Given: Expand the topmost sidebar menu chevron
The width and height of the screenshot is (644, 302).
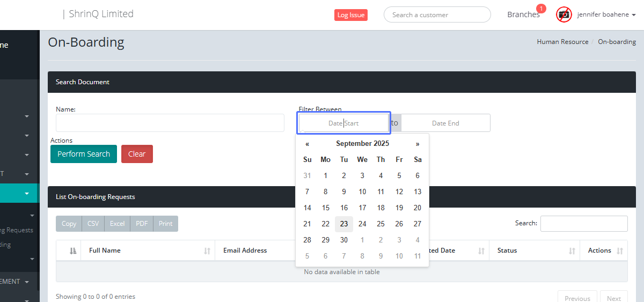Looking at the screenshot, I should tap(26, 116).
